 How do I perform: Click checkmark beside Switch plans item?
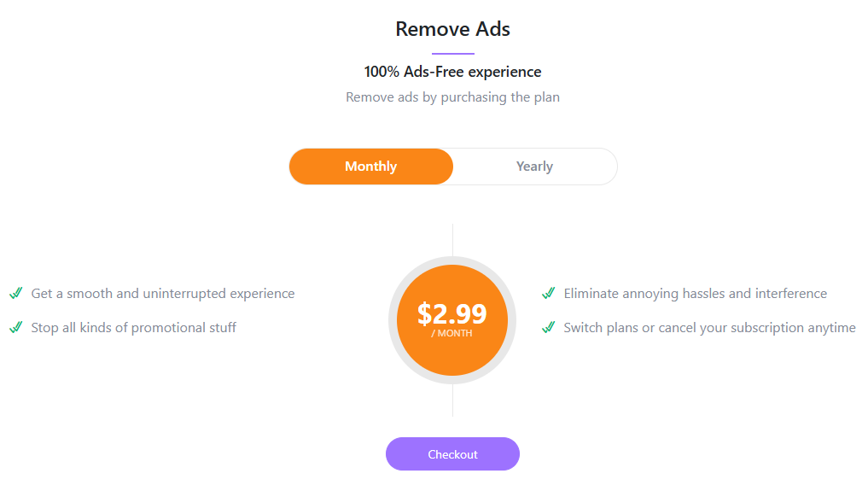click(x=548, y=327)
